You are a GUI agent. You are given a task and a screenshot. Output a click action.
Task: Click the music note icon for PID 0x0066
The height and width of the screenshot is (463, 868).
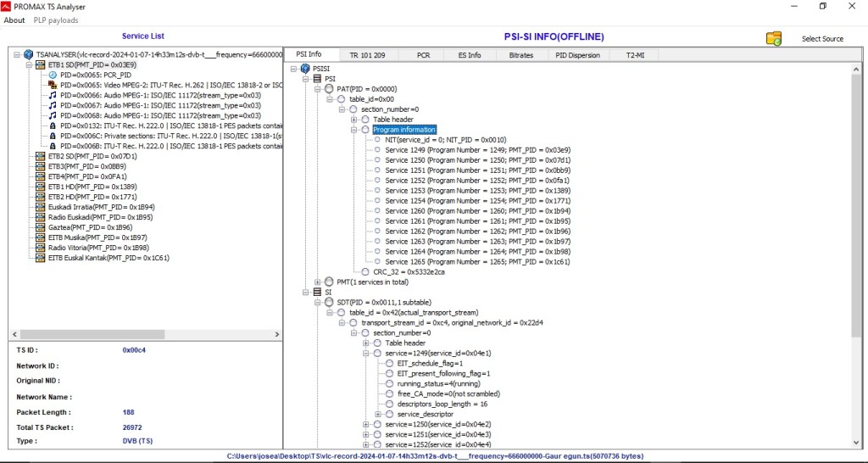click(x=53, y=95)
